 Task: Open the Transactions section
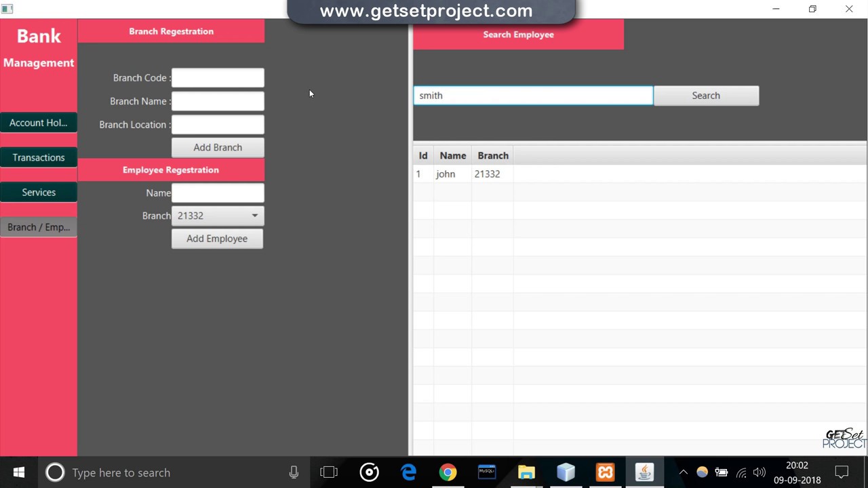click(39, 157)
